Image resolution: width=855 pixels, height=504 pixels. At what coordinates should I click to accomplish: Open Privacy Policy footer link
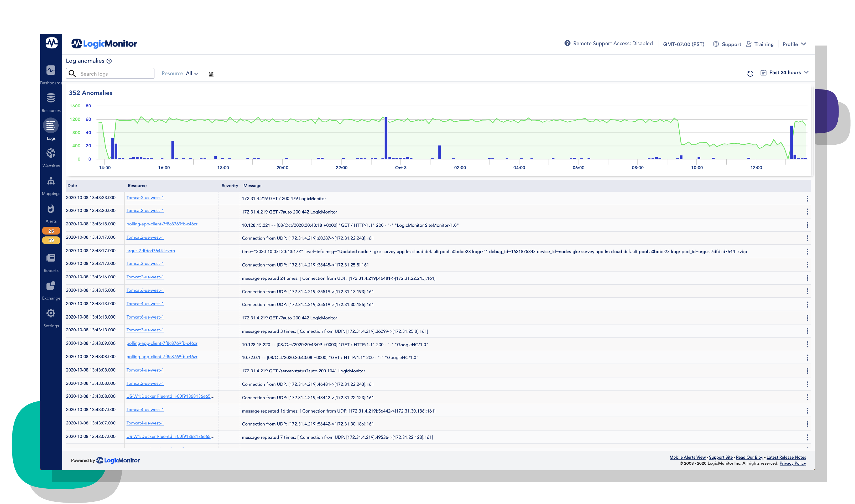tap(793, 464)
